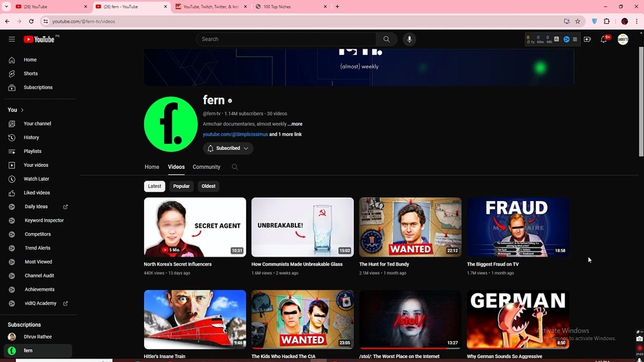Open the 'and 1 more link' text
644x362 pixels.
(285, 134)
